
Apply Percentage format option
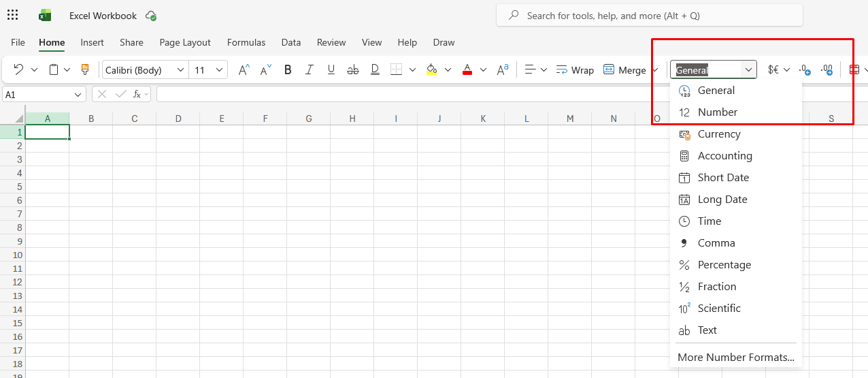(736, 264)
